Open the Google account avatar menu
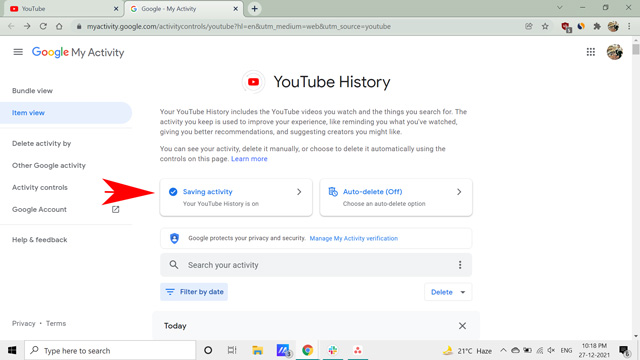This screenshot has height=360, width=640. point(614,52)
